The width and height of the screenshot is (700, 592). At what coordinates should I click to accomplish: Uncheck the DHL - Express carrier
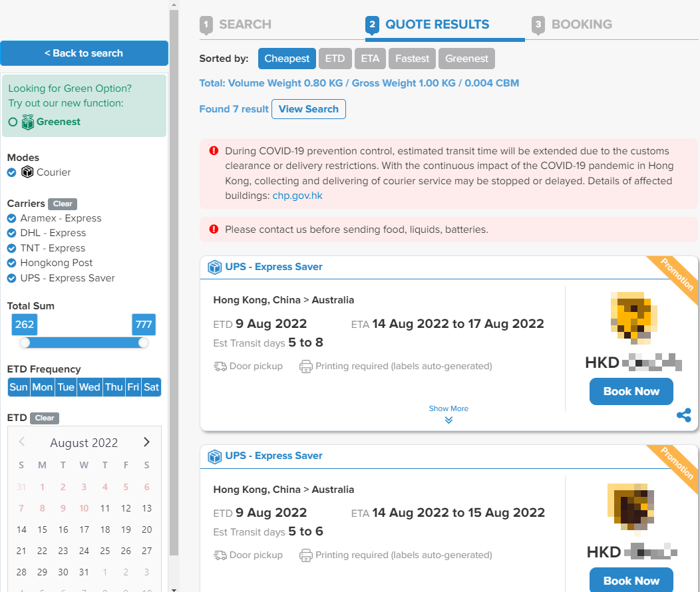[11, 233]
